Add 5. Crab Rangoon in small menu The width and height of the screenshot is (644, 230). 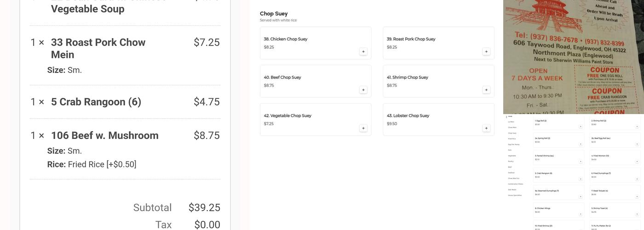[x=581, y=178]
